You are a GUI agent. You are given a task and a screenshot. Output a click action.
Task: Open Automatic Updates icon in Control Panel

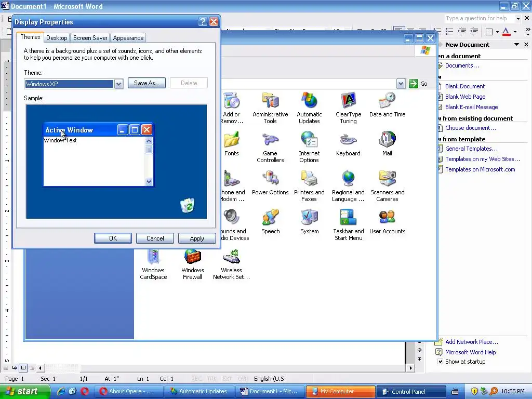309,108
